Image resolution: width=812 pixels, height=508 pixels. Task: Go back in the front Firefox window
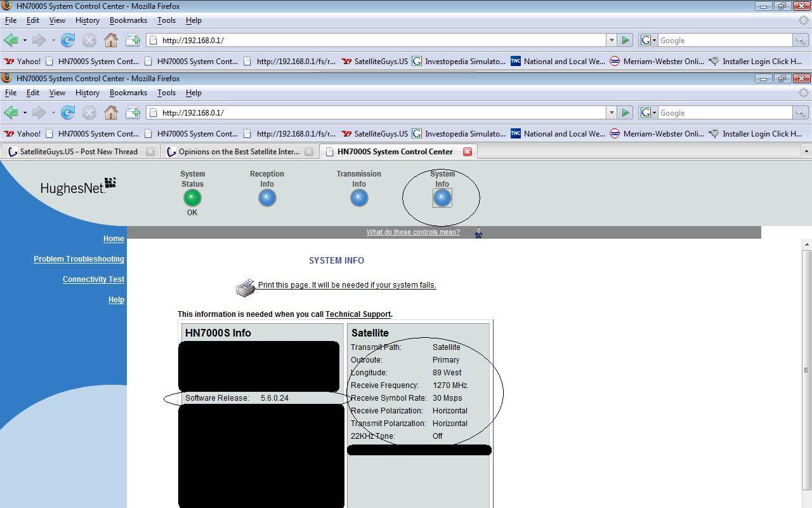[11, 112]
